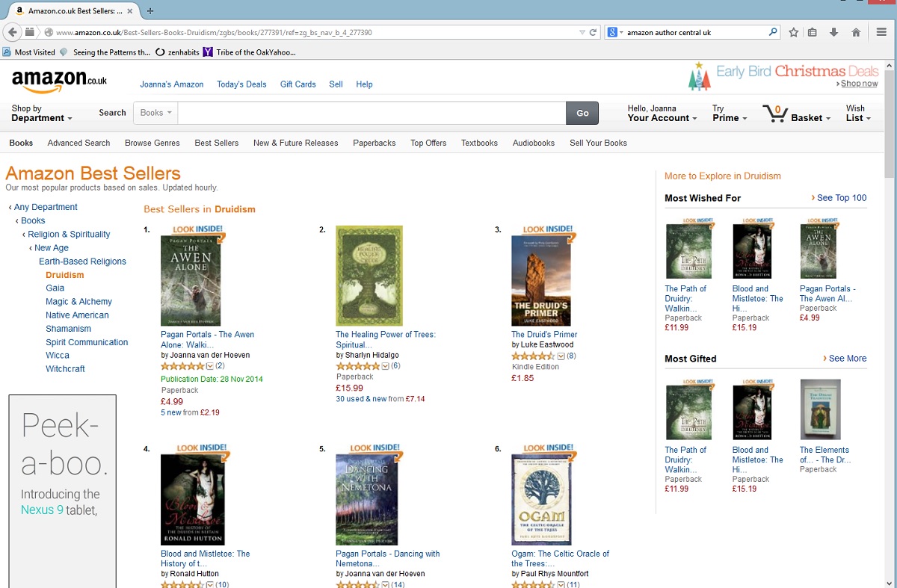Open the Firefox hamburger menu
This screenshot has height=588, width=897.
(879, 32)
